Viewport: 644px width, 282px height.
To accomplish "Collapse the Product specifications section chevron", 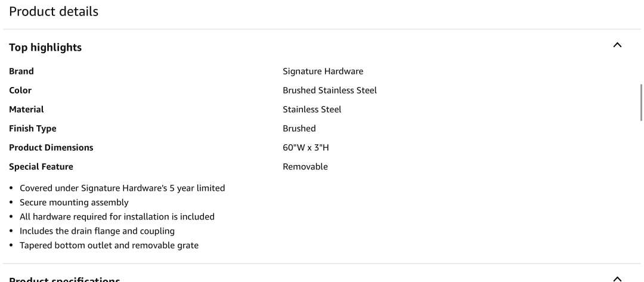I will pos(617,278).
